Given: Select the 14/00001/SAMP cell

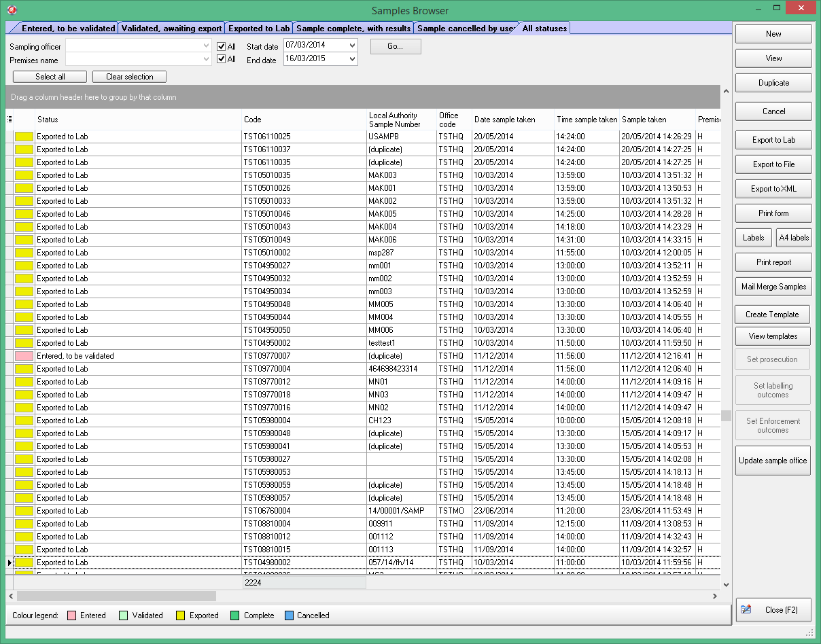Looking at the screenshot, I should click(402, 511).
